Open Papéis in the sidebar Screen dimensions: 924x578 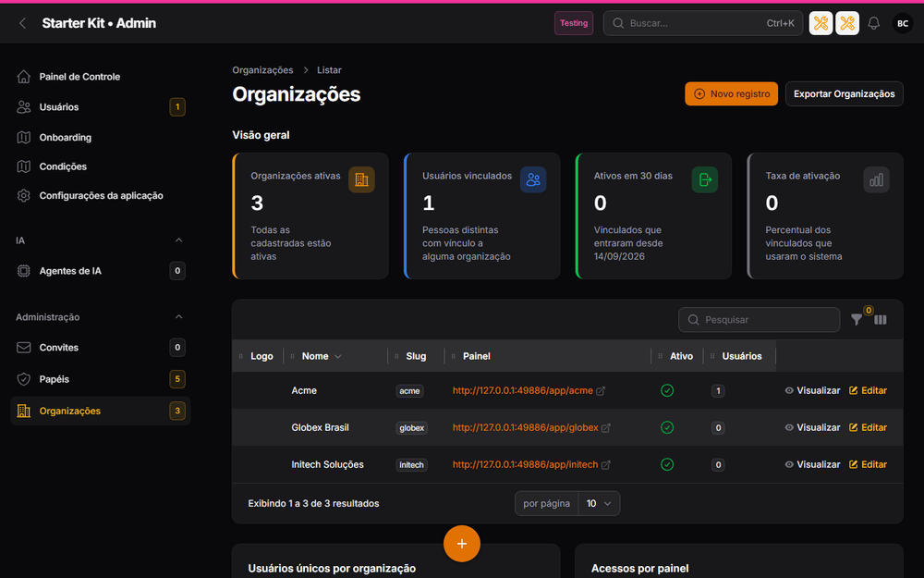point(101,379)
